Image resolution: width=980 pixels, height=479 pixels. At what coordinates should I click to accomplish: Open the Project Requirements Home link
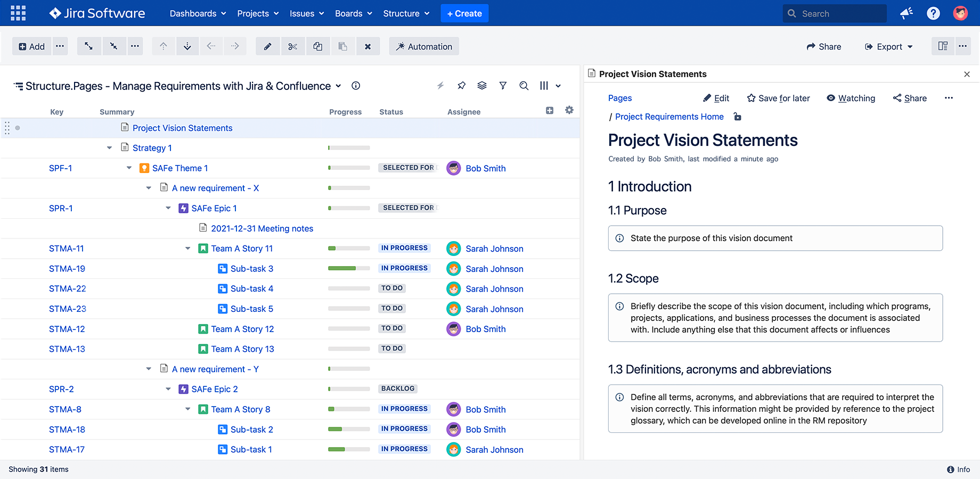click(x=669, y=117)
